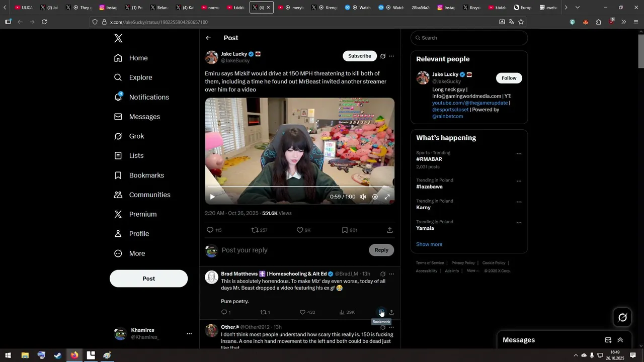
Task: Play the video
Action: [x=212, y=197]
